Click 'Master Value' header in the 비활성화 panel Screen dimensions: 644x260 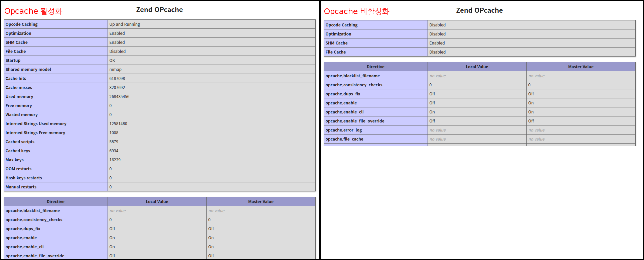click(x=581, y=67)
